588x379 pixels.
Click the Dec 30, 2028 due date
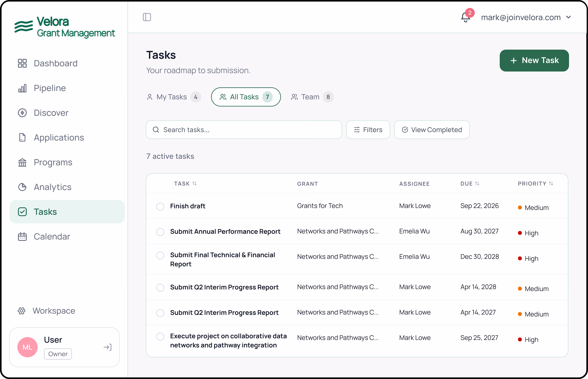pyautogui.click(x=479, y=257)
